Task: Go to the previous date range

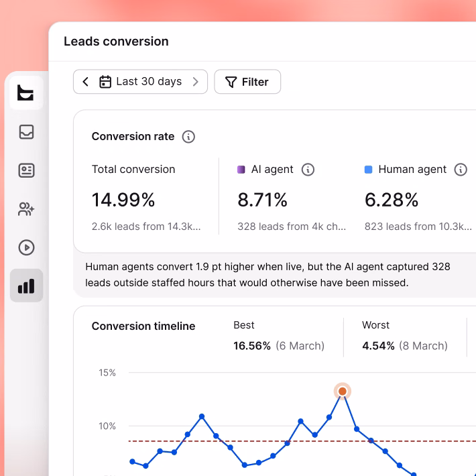Action: [x=86, y=81]
